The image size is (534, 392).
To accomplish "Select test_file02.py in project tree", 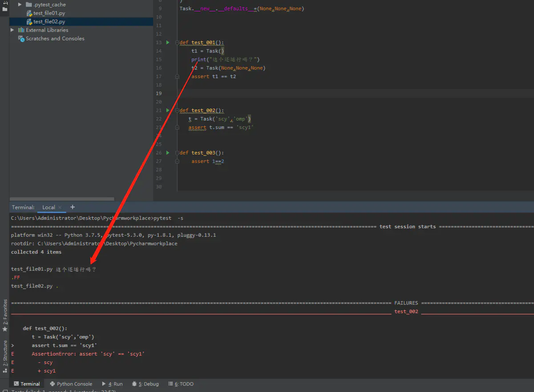I will click(49, 21).
